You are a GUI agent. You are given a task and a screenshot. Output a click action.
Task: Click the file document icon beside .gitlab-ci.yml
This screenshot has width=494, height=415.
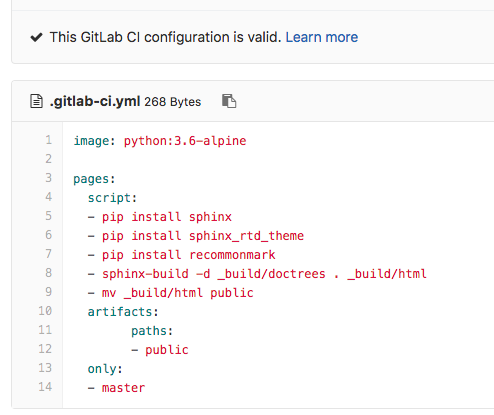(36, 101)
